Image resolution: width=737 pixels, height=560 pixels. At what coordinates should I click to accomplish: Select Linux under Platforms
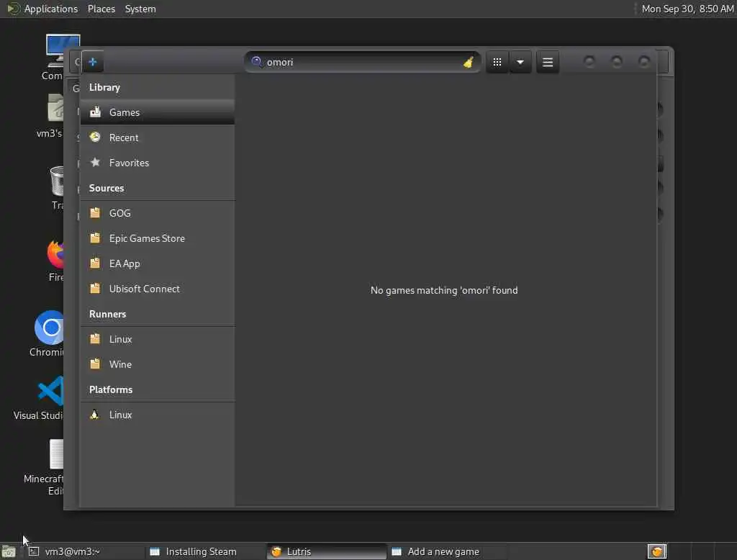pyautogui.click(x=158, y=415)
